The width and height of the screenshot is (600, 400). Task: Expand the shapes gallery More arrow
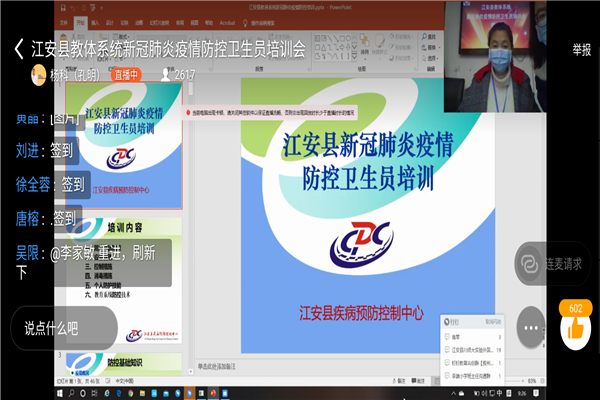354,57
